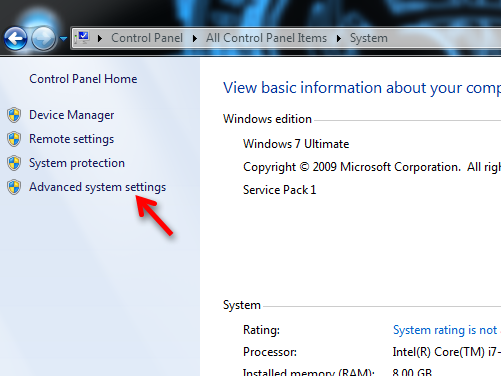Expand the arrow before Control Panel breadcrumb
Screen dimensions: 501x376
(100, 39)
